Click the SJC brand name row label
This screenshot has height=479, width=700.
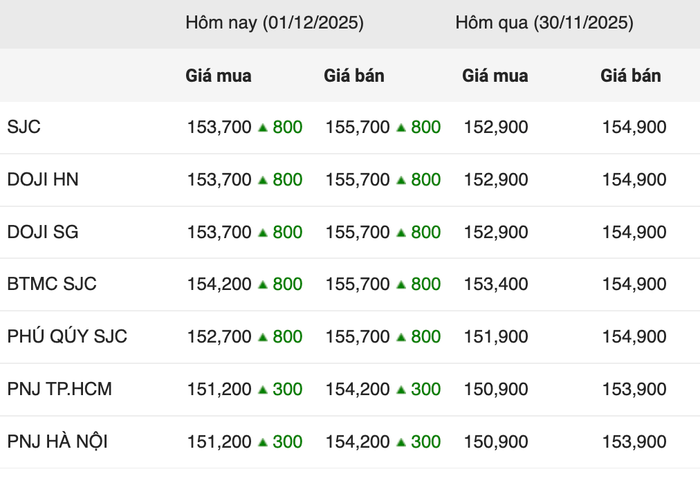[24, 128]
